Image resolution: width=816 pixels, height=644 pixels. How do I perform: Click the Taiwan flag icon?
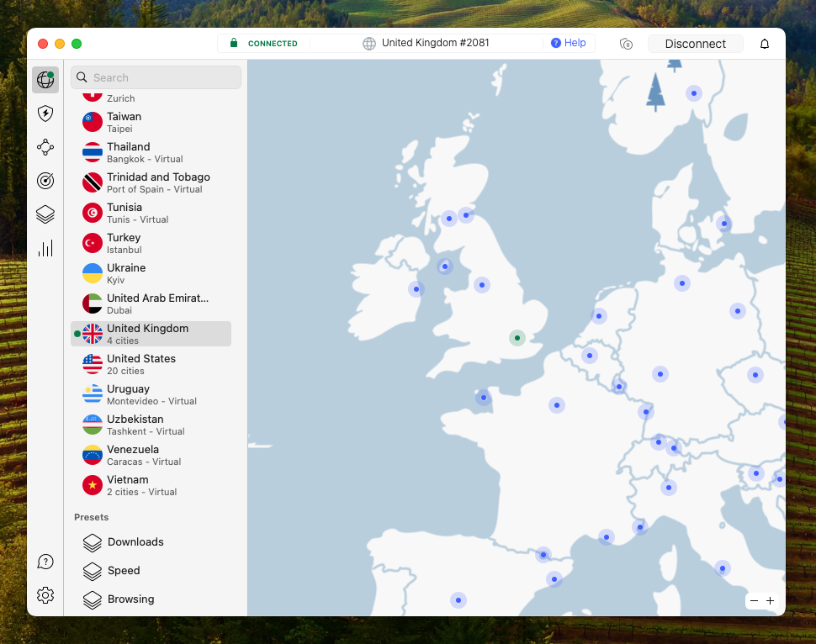tap(92, 122)
